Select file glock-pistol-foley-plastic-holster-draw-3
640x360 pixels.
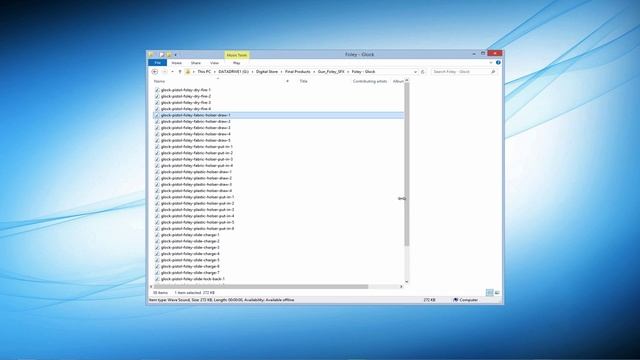tap(196, 184)
